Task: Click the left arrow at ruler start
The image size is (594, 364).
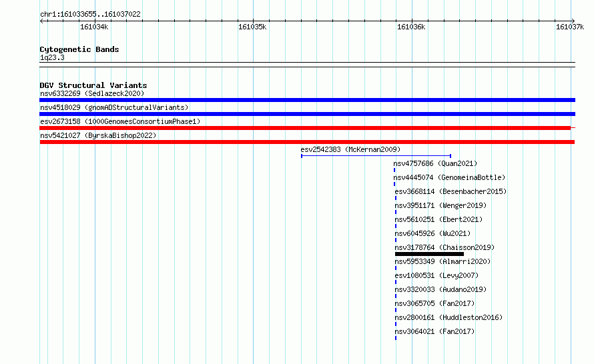Action: pyautogui.click(x=41, y=21)
